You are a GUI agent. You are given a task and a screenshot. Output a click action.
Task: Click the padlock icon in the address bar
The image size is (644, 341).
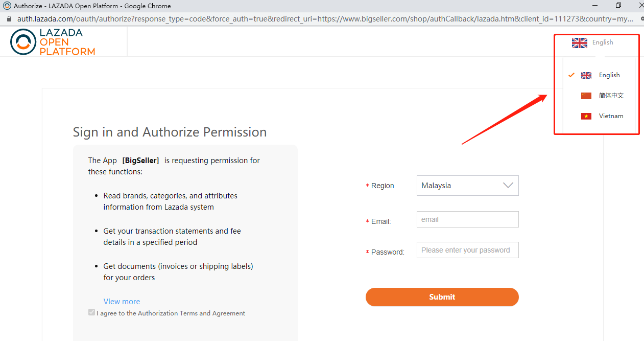click(x=9, y=19)
